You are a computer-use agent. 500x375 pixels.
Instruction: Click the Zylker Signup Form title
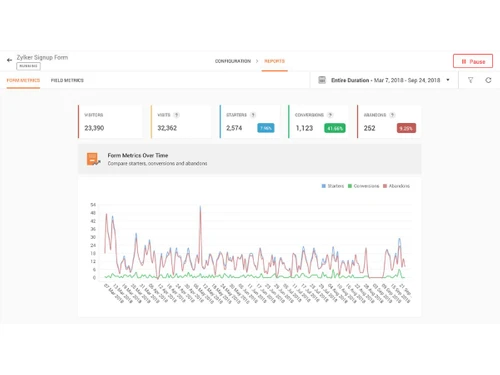click(x=42, y=57)
